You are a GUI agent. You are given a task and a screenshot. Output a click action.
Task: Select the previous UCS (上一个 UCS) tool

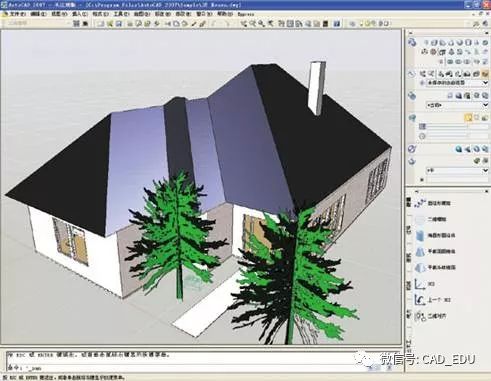(x=432, y=300)
